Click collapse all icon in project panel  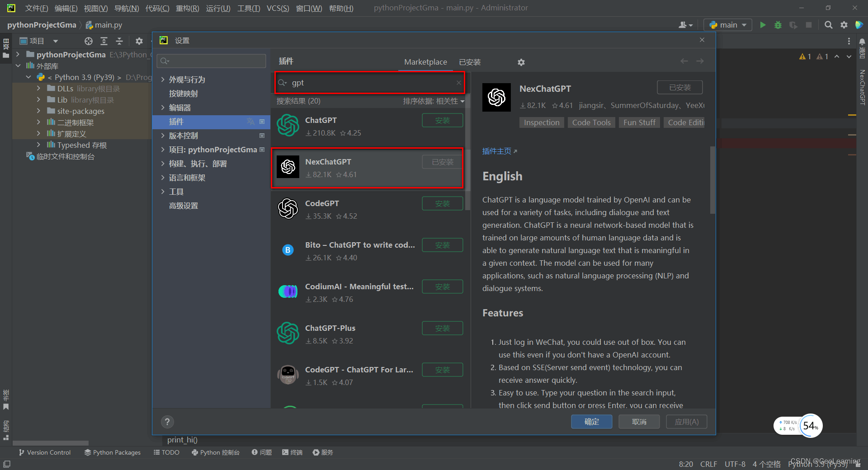point(119,41)
